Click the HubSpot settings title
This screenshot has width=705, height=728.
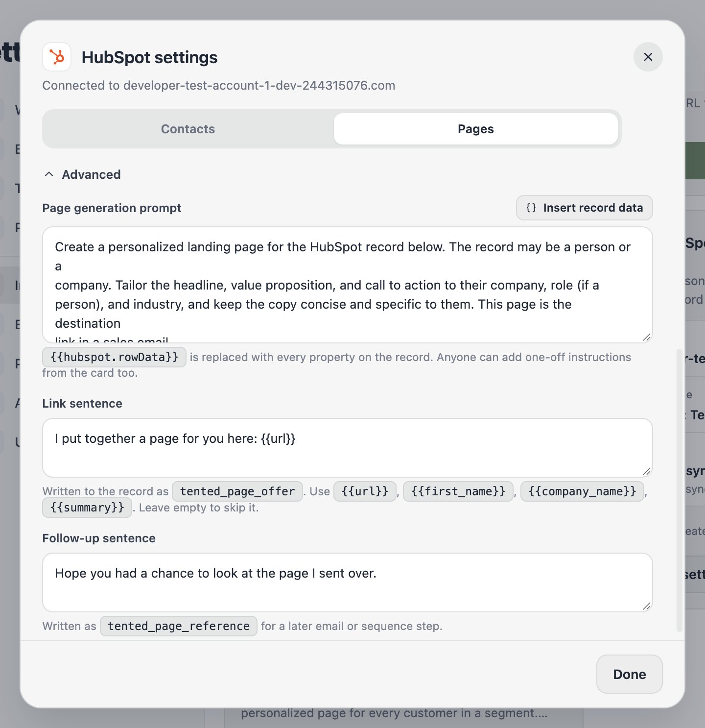[x=149, y=57]
